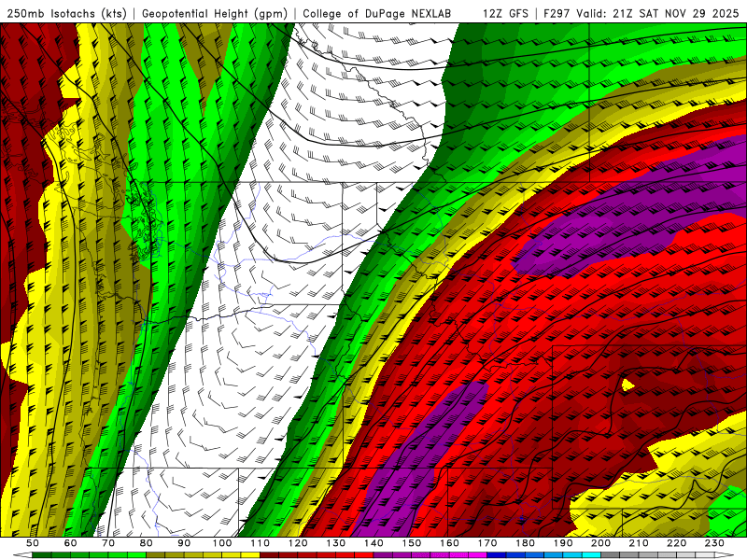The height and width of the screenshot is (560, 747).
Task: Click the 110 label on the color scale
Action: [x=260, y=543]
